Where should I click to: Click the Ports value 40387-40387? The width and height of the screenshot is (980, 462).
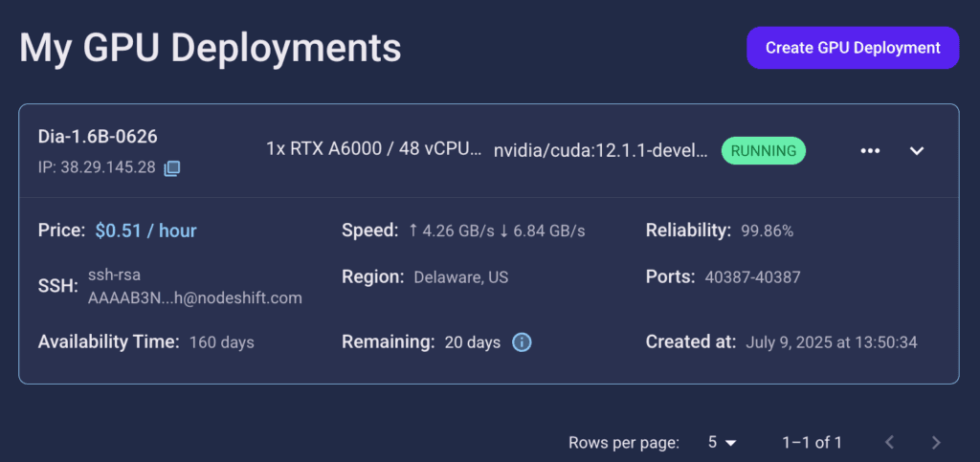[x=752, y=277]
